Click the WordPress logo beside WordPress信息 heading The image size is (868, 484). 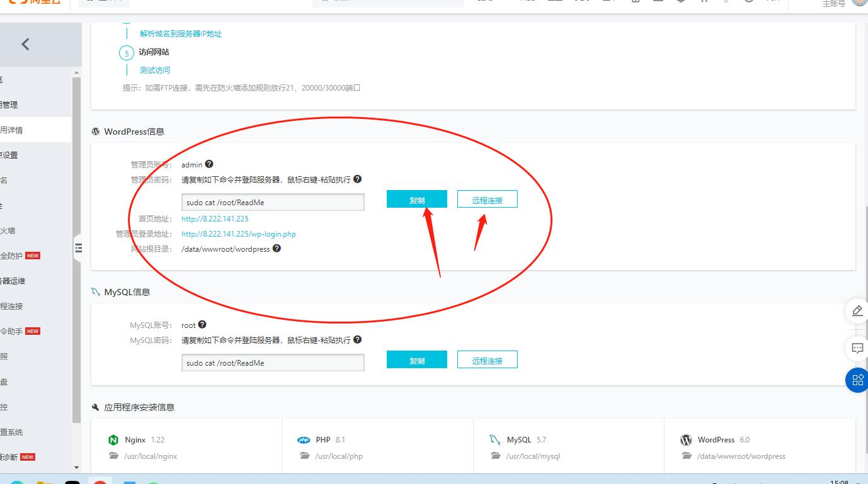(x=96, y=132)
